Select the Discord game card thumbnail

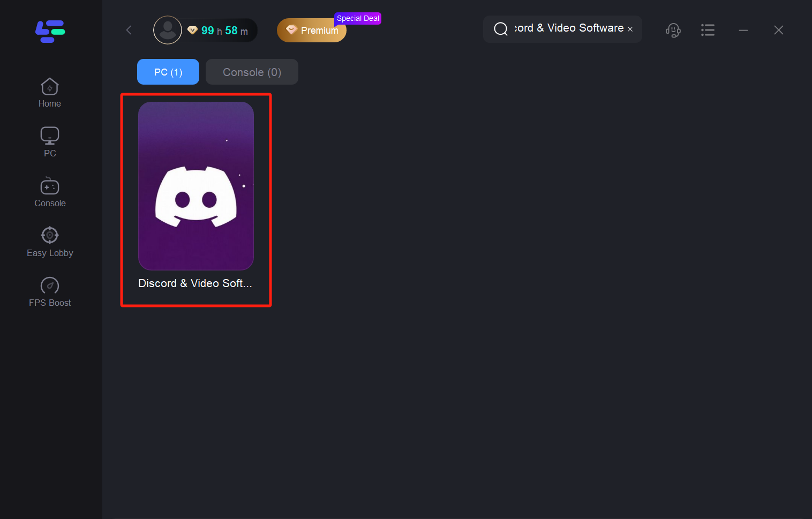coord(196,186)
